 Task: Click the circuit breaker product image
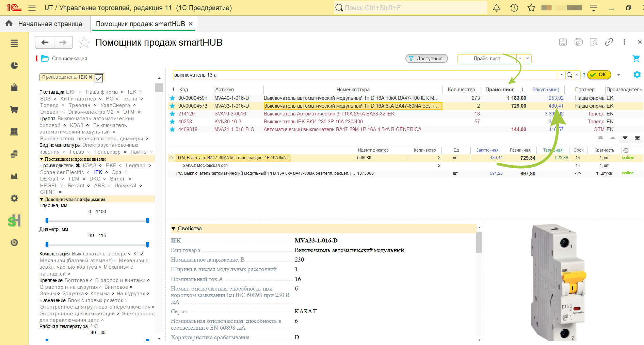(x=559, y=282)
